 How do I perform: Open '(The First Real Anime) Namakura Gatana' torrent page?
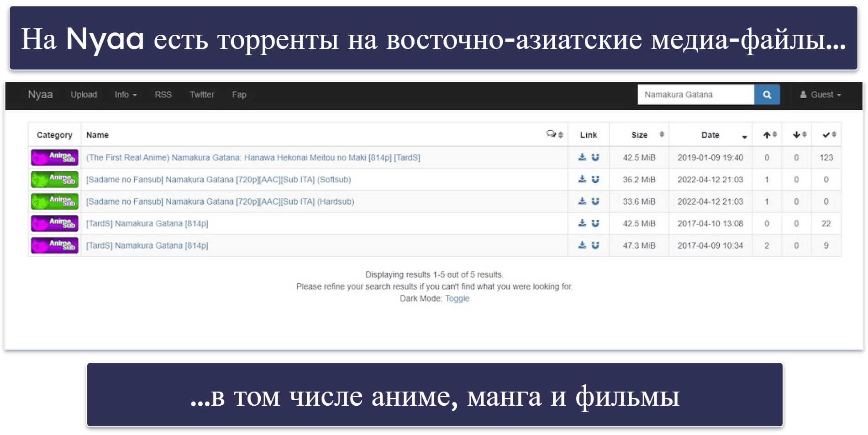253,158
